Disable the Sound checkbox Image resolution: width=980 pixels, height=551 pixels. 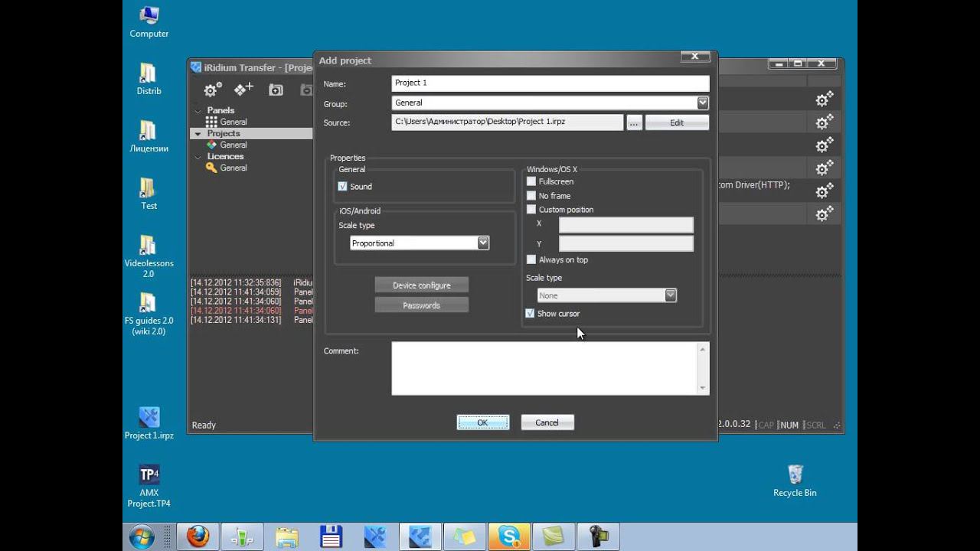point(342,187)
